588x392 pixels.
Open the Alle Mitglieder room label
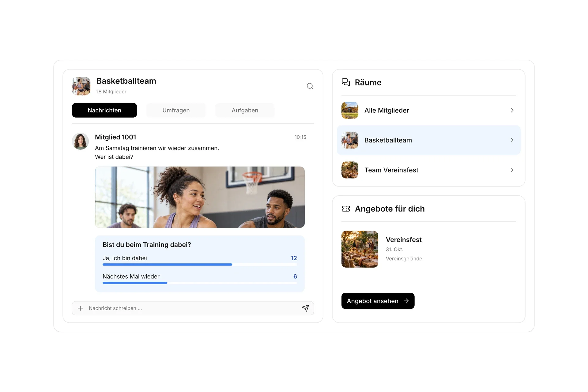386,110
